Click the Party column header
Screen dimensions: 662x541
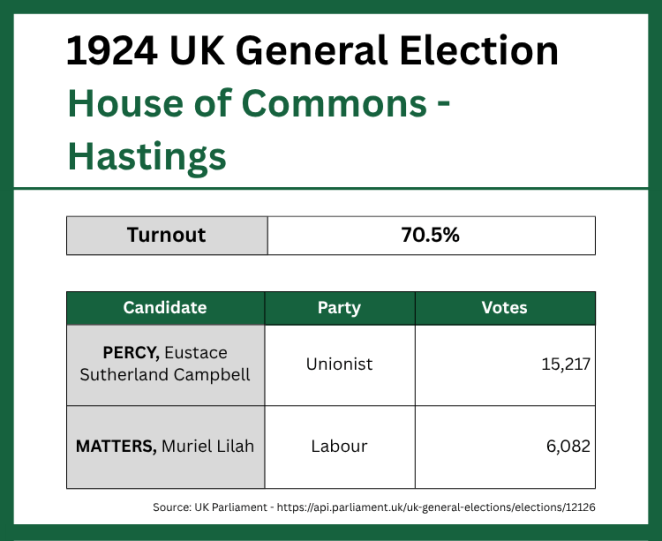[x=340, y=308]
